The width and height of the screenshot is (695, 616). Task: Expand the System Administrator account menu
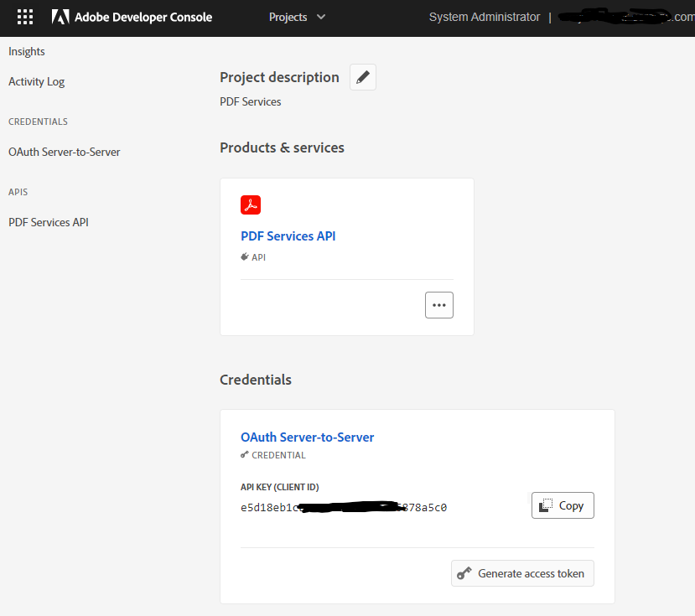pyautogui.click(x=484, y=16)
